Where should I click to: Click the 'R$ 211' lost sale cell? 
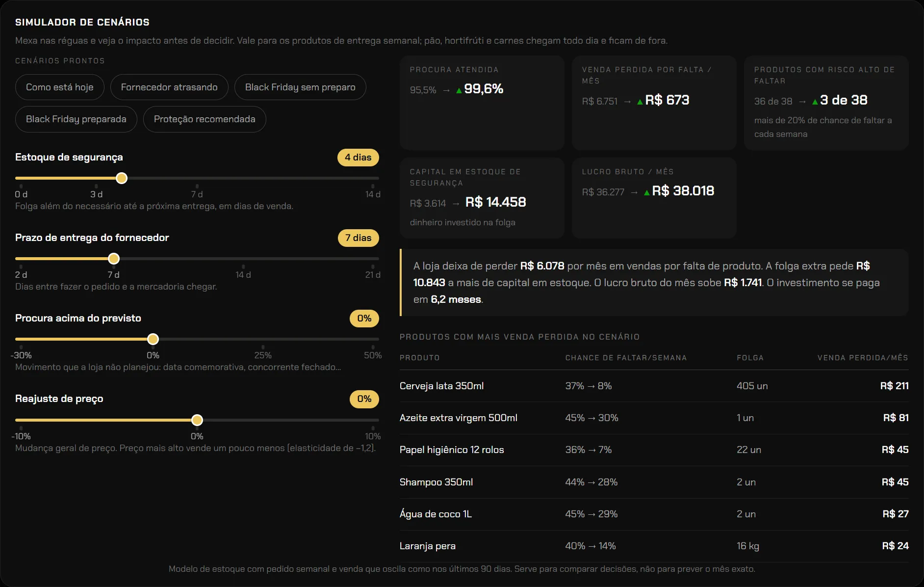(x=895, y=386)
